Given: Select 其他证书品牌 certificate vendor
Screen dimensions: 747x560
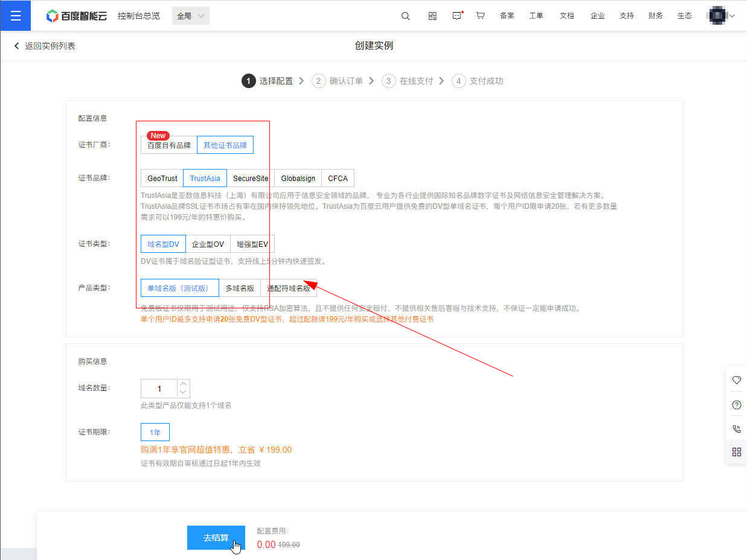Looking at the screenshot, I should (225, 145).
